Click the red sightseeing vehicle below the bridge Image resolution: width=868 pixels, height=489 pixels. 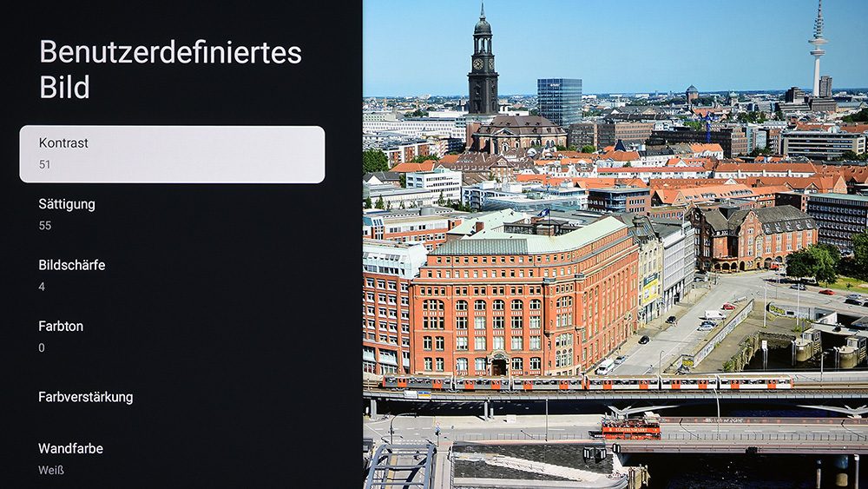coord(631,427)
